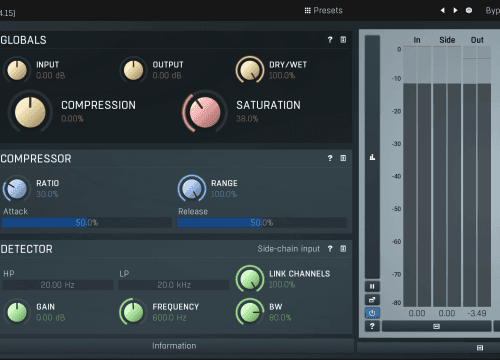Load the next preset arrow
Screen dimensions: 500x360
[x=455, y=10]
